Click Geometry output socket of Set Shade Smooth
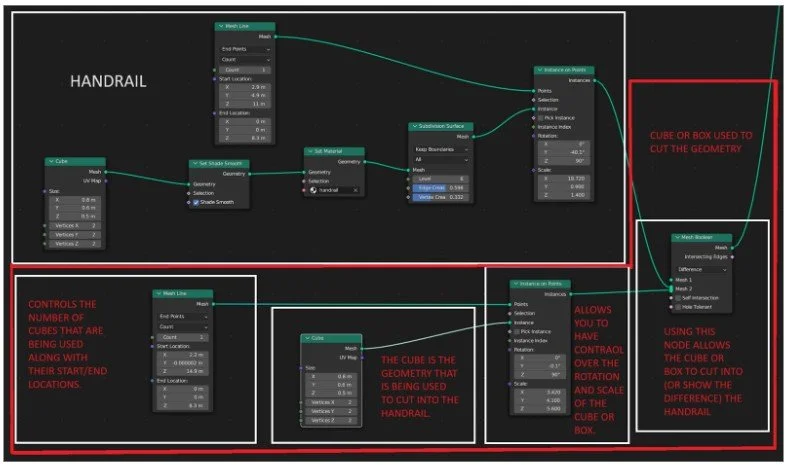 [x=250, y=174]
